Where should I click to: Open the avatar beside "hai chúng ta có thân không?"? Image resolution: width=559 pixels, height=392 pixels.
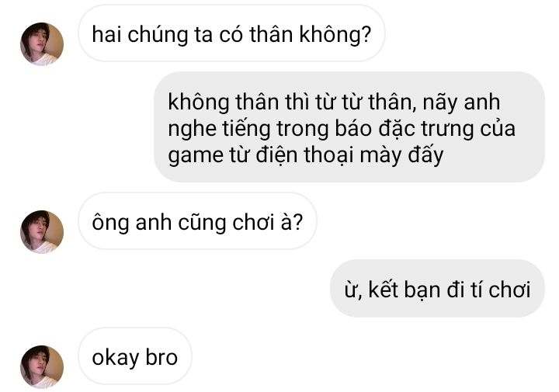(x=42, y=44)
